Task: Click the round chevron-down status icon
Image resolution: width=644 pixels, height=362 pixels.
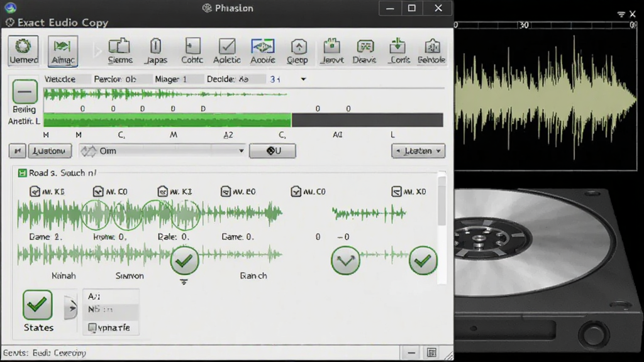Action: click(x=345, y=260)
